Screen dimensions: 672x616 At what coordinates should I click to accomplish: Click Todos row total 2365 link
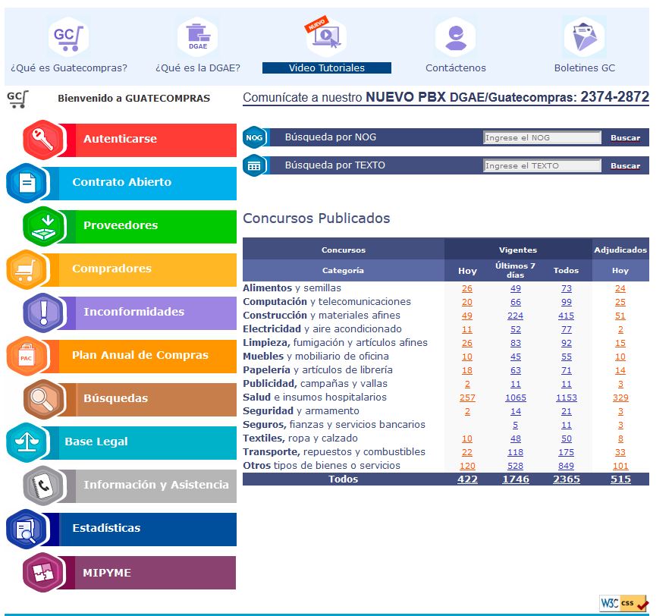[566, 479]
